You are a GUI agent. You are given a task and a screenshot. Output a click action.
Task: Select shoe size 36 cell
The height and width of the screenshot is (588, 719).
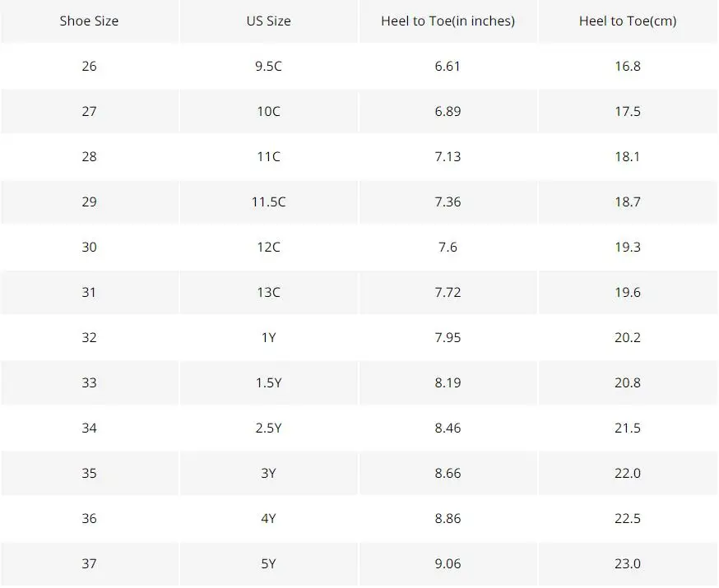click(x=89, y=518)
